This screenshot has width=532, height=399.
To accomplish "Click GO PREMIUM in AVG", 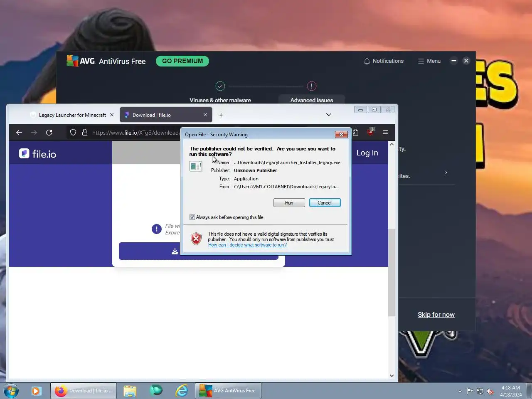I will [182, 61].
